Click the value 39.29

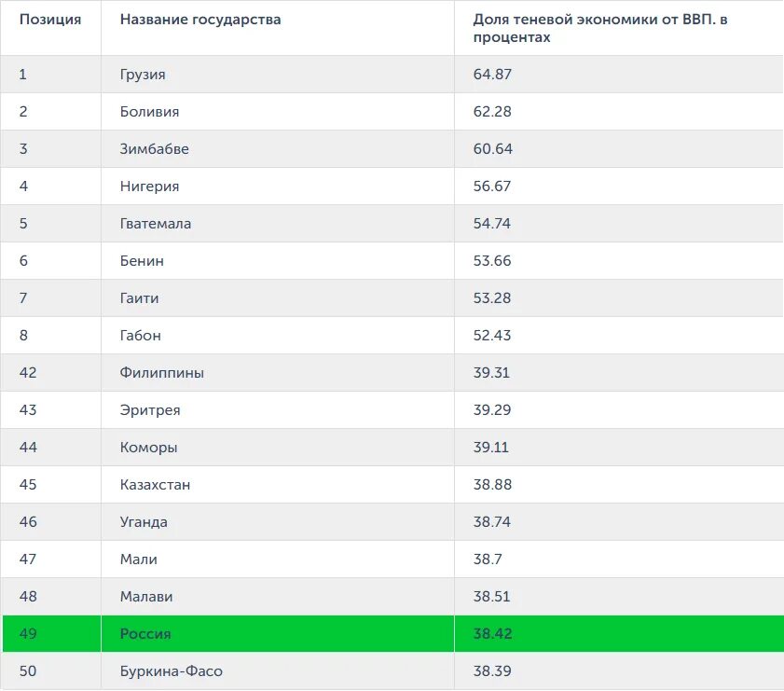point(492,410)
